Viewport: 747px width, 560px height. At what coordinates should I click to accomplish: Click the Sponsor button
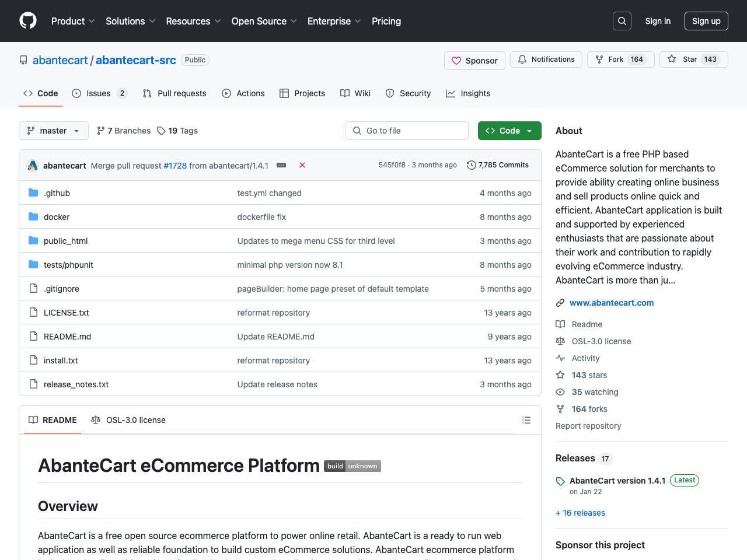[x=474, y=61]
